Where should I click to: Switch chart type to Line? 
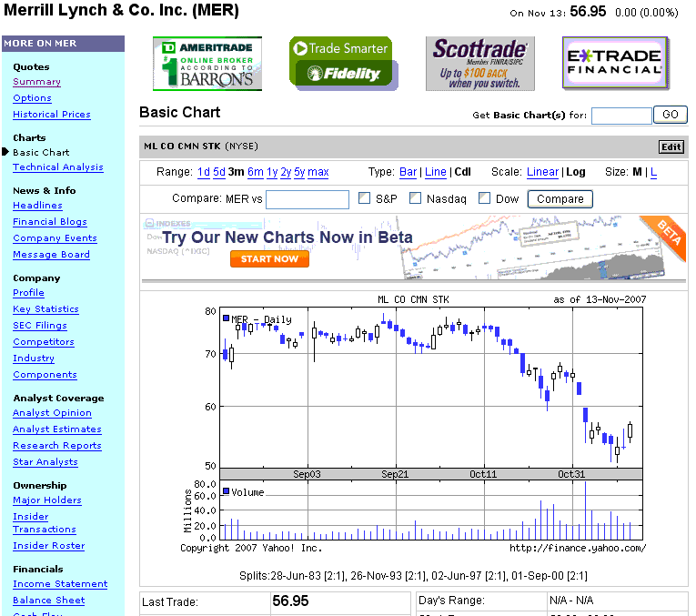tap(436, 172)
